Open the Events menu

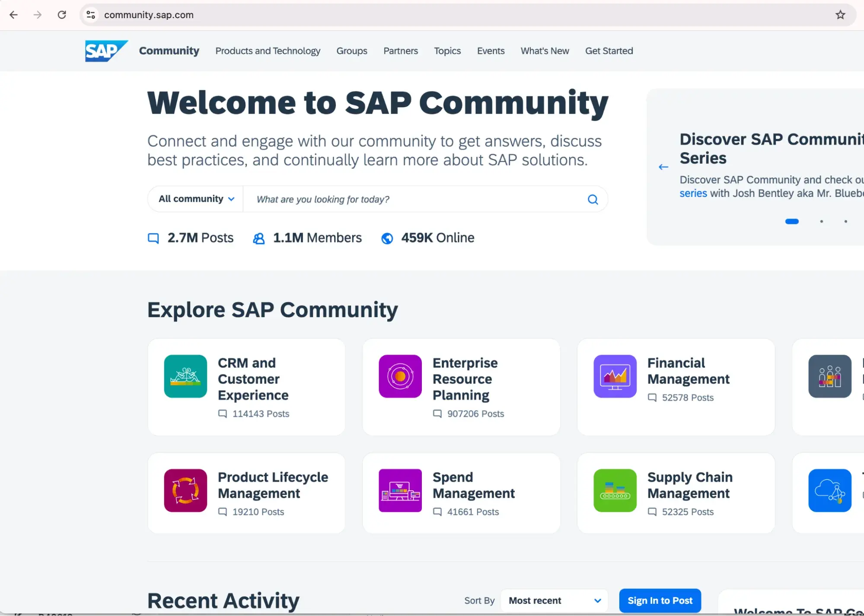coord(491,51)
